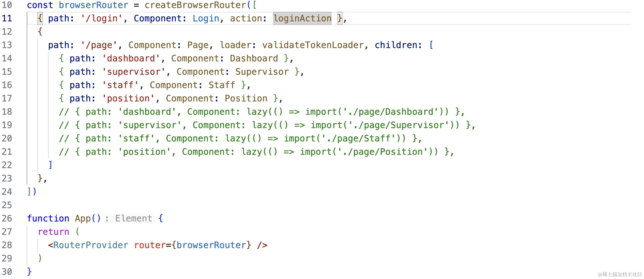Click line number 13 in the gutter
This screenshot has height=279, width=644.
(x=7, y=45)
